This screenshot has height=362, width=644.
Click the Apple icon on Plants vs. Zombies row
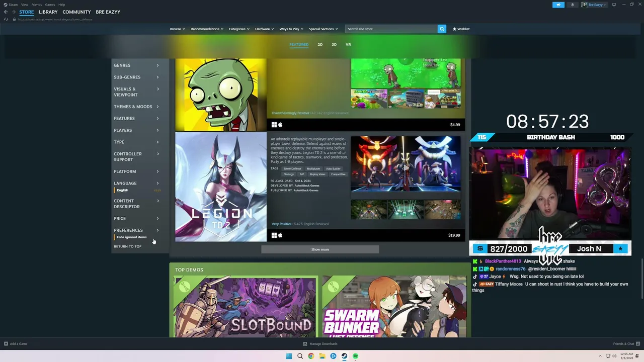point(280,125)
